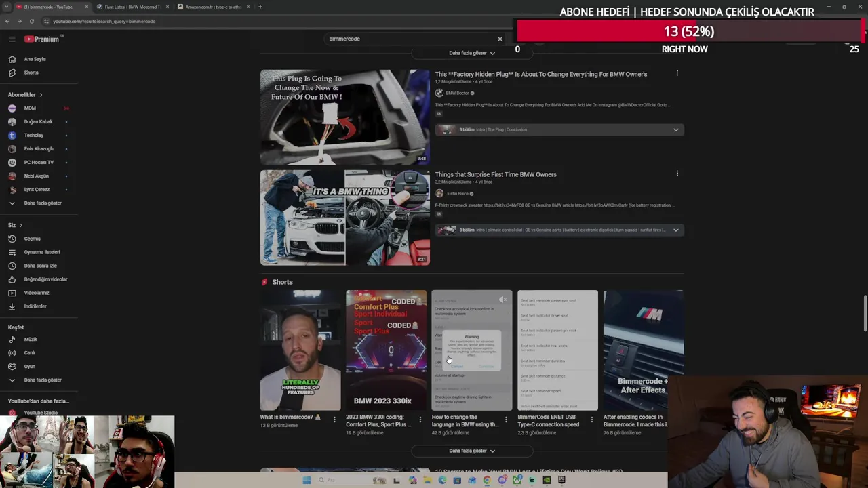Open Techolay channel subscription
The width and height of the screenshot is (868, 488).
tap(34, 136)
